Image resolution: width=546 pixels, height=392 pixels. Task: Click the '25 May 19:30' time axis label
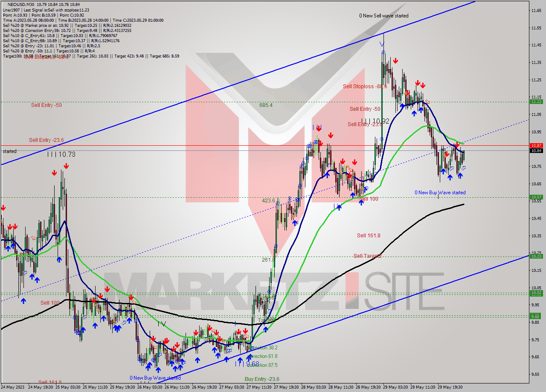tap(123, 387)
